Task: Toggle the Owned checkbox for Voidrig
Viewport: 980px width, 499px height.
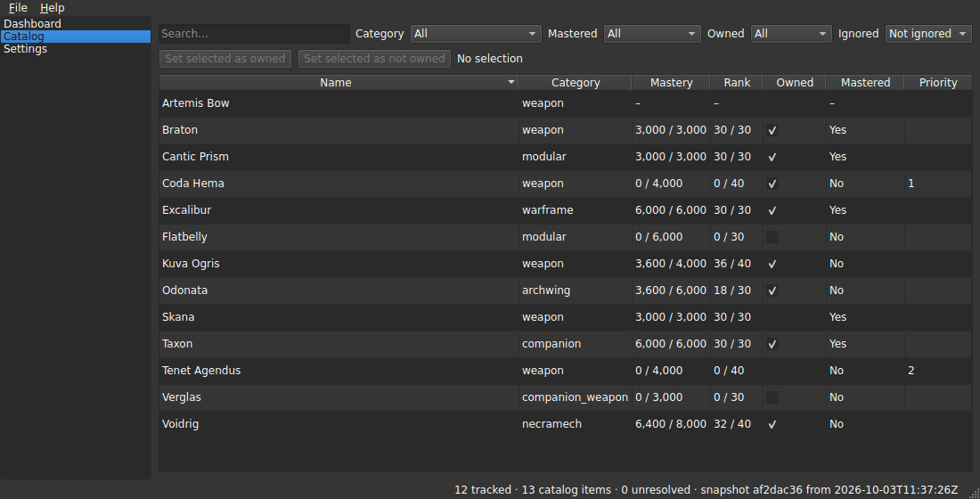Action: (772, 424)
